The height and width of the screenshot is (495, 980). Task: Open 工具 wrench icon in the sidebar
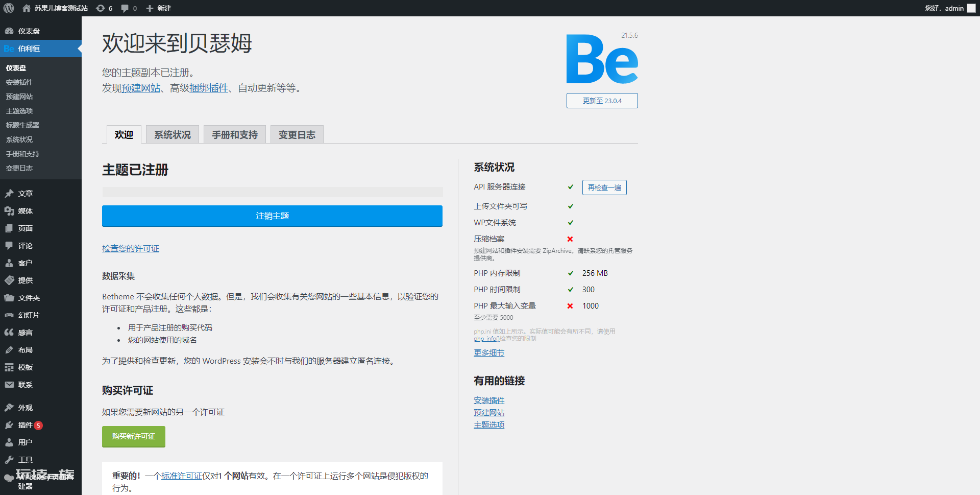[9, 460]
